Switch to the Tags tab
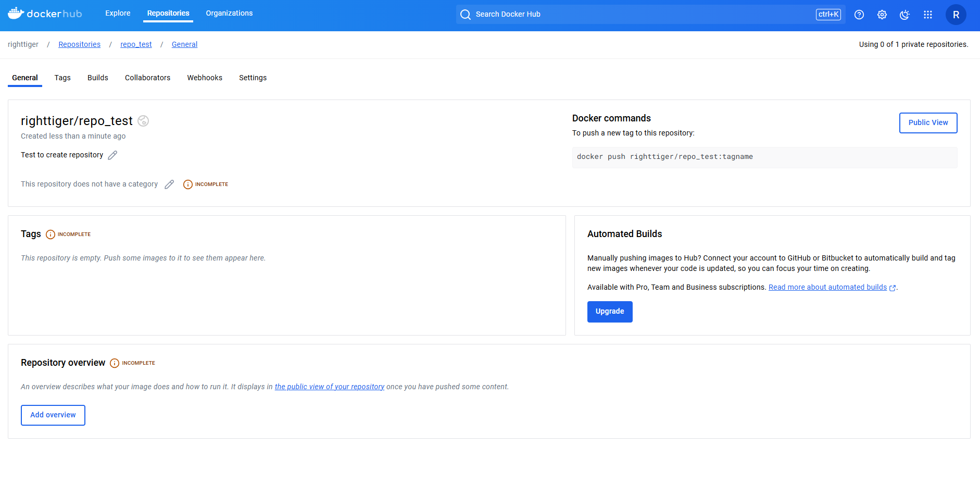The height and width of the screenshot is (495, 980). (62, 78)
